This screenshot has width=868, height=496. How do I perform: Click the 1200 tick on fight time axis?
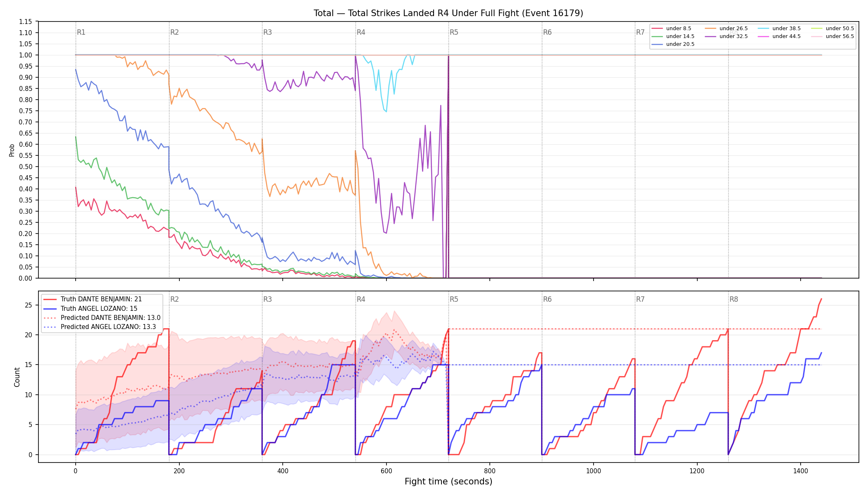(697, 470)
